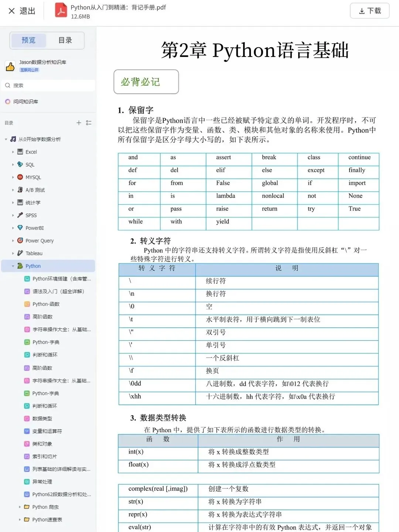This screenshot has height=532, width=399.
Task: Expand the 统计学 folder arrow
Action: coord(13,202)
